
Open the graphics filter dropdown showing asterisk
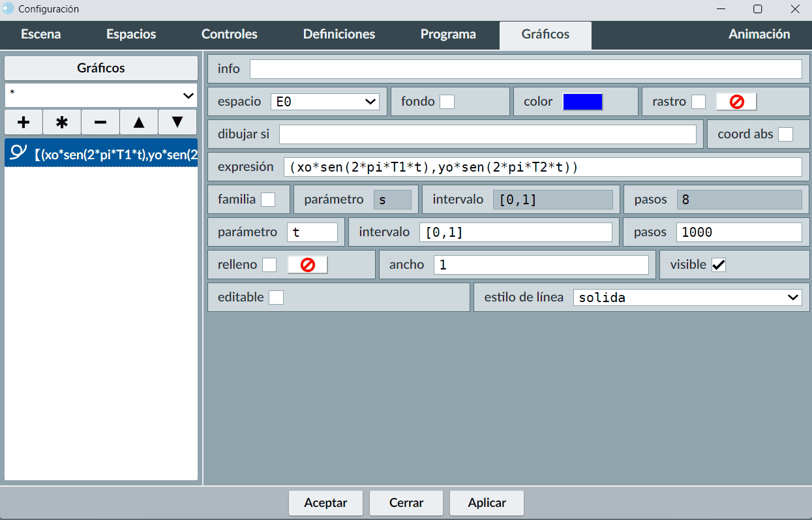(101, 95)
